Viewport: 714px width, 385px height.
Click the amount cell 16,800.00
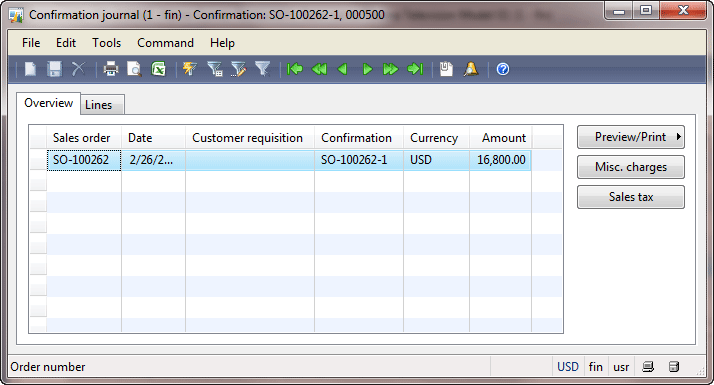click(x=500, y=160)
